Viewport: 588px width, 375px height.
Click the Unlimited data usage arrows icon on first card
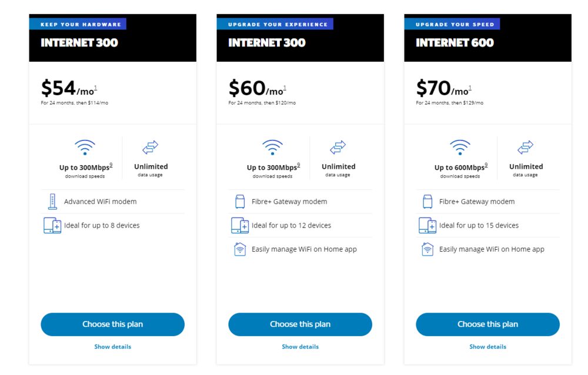tap(151, 147)
